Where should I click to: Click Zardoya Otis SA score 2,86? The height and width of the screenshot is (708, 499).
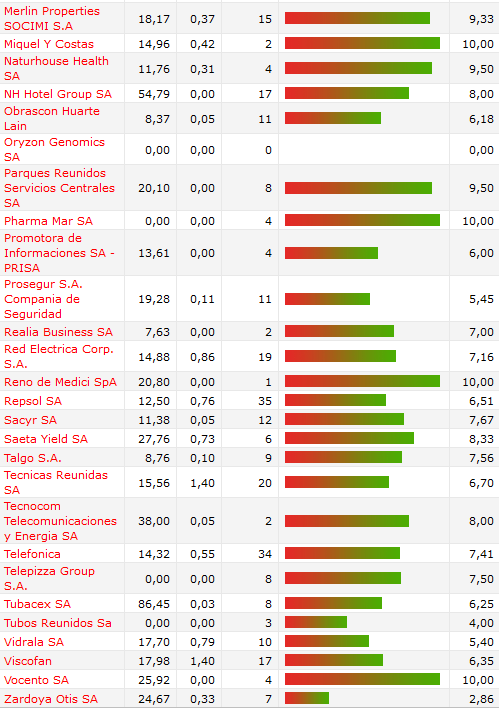[481, 699]
